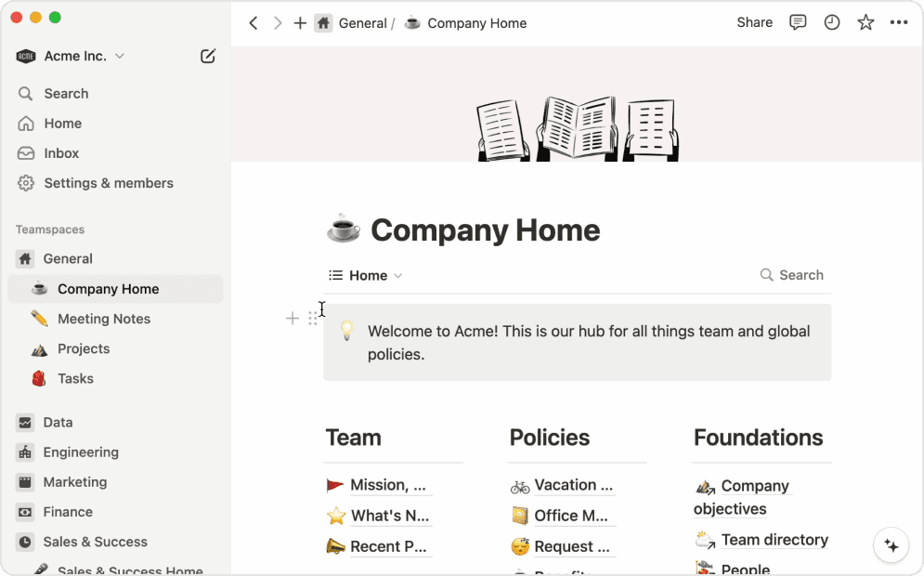Image resolution: width=924 pixels, height=576 pixels.
Task: Open Settings & members
Action: pos(108,183)
